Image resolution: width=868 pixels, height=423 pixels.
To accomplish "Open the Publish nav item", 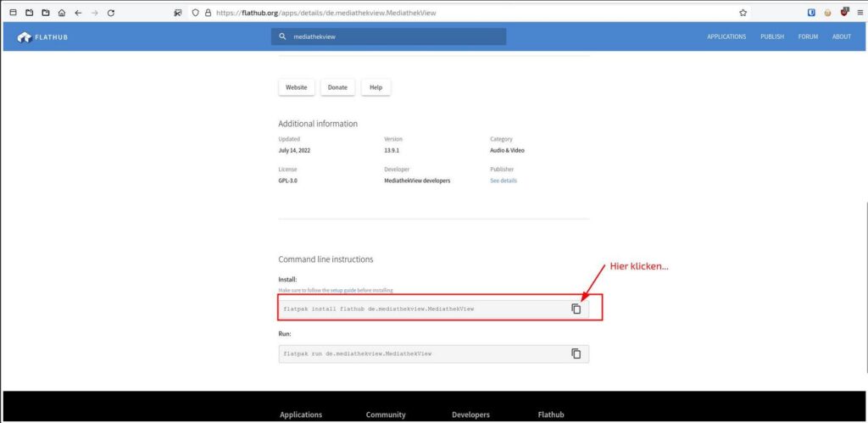I will [772, 36].
